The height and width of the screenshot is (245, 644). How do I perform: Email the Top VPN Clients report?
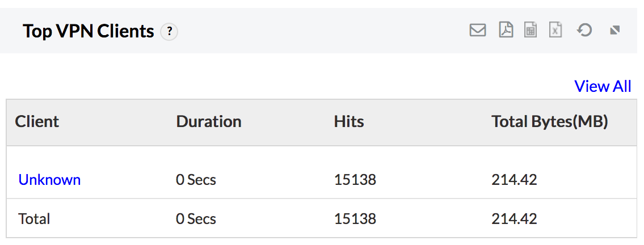[478, 30]
